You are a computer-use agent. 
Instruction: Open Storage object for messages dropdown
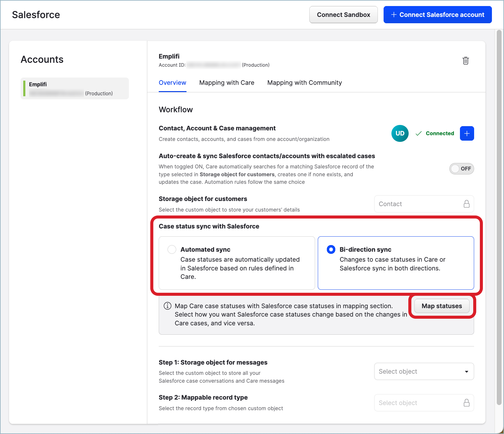(x=424, y=372)
